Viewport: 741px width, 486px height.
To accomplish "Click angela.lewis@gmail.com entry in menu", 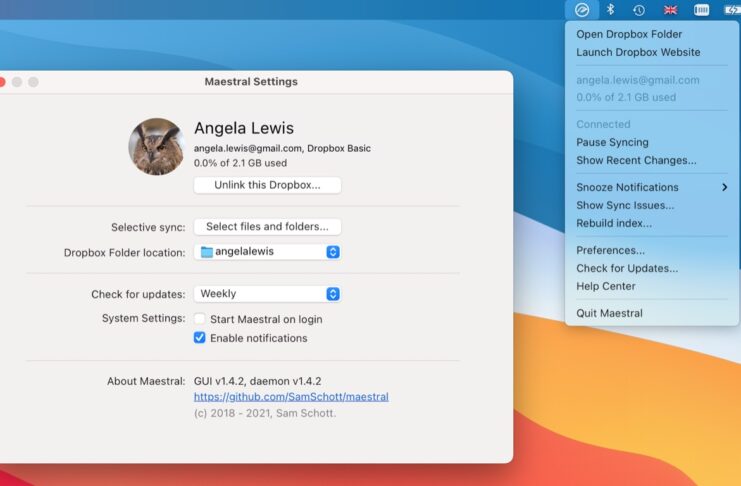I will click(x=638, y=80).
